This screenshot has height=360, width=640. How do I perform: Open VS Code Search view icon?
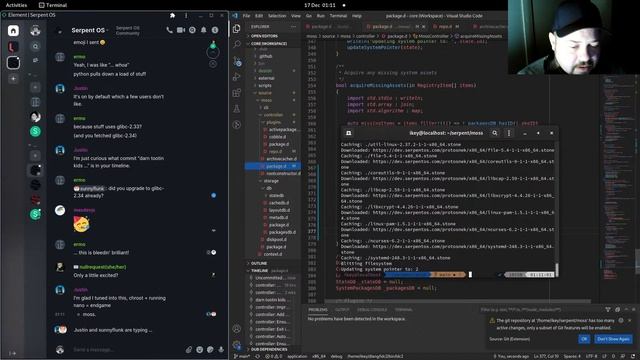[236, 44]
